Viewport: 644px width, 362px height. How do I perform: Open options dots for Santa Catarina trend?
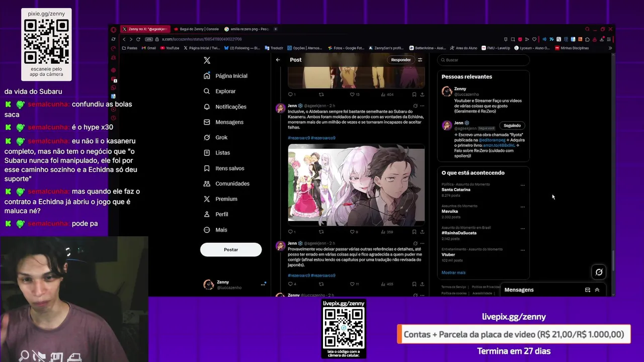[522, 185]
